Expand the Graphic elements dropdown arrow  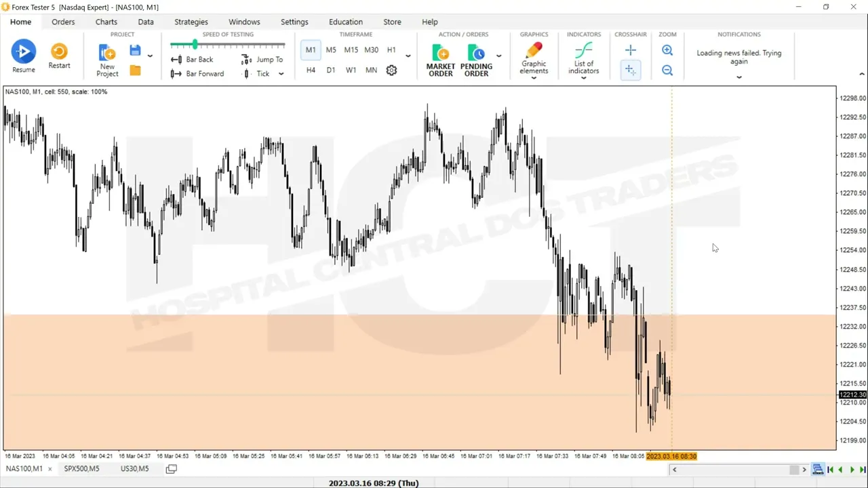pos(534,78)
